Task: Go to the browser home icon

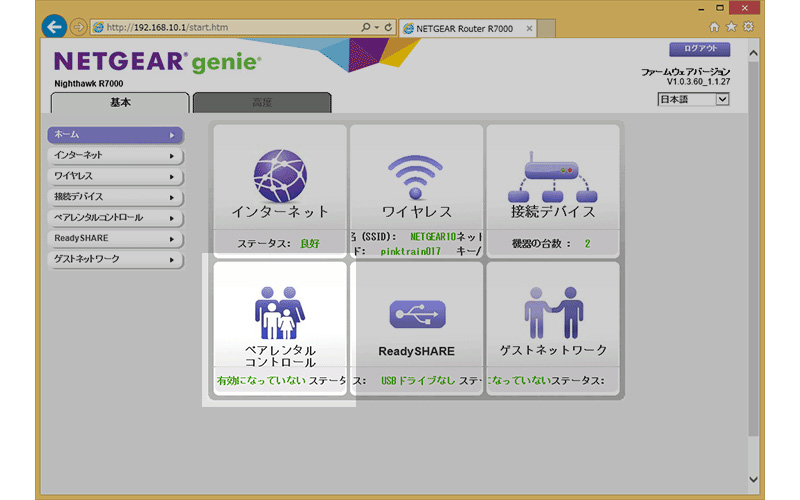Action: pyautogui.click(x=714, y=27)
